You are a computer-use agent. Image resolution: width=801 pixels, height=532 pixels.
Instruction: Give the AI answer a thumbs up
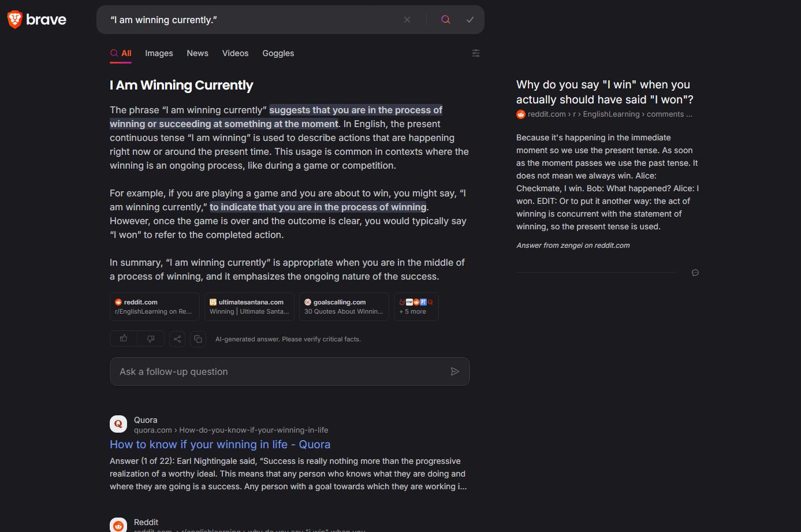point(124,338)
